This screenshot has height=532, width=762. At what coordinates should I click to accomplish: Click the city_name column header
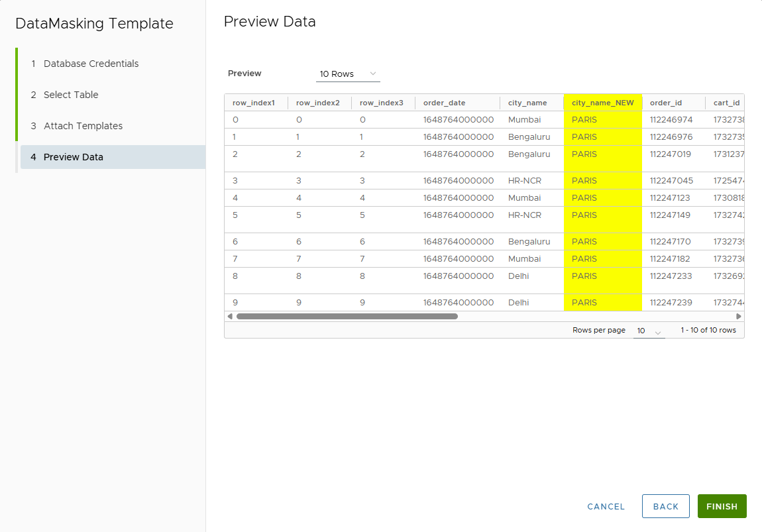point(527,103)
